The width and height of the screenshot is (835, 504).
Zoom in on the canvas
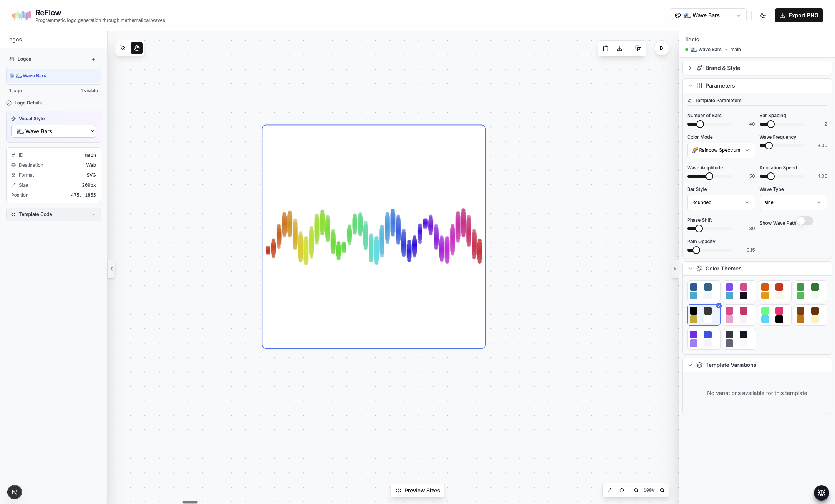pyautogui.click(x=662, y=490)
